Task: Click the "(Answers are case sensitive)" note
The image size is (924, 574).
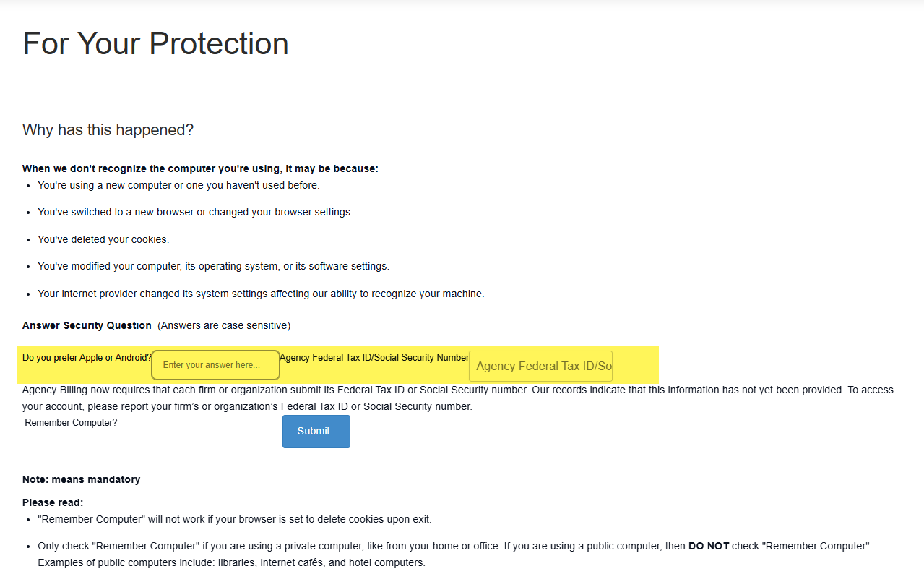Action: click(x=224, y=325)
